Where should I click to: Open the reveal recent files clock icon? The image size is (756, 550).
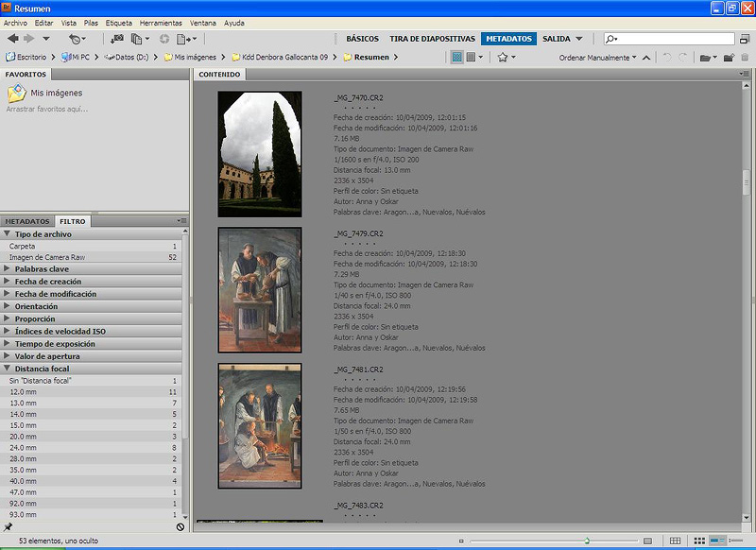77,39
